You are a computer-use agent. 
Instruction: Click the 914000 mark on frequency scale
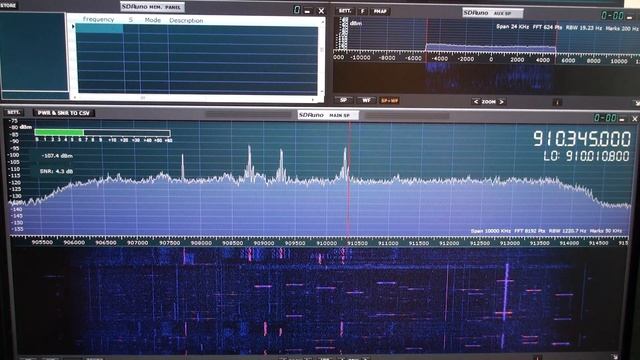569,243
